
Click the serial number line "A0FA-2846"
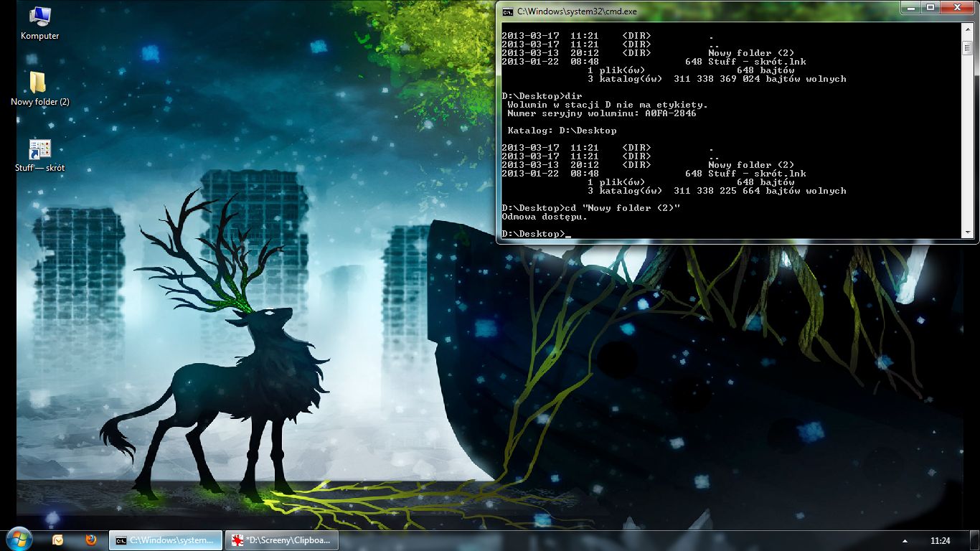(x=601, y=113)
